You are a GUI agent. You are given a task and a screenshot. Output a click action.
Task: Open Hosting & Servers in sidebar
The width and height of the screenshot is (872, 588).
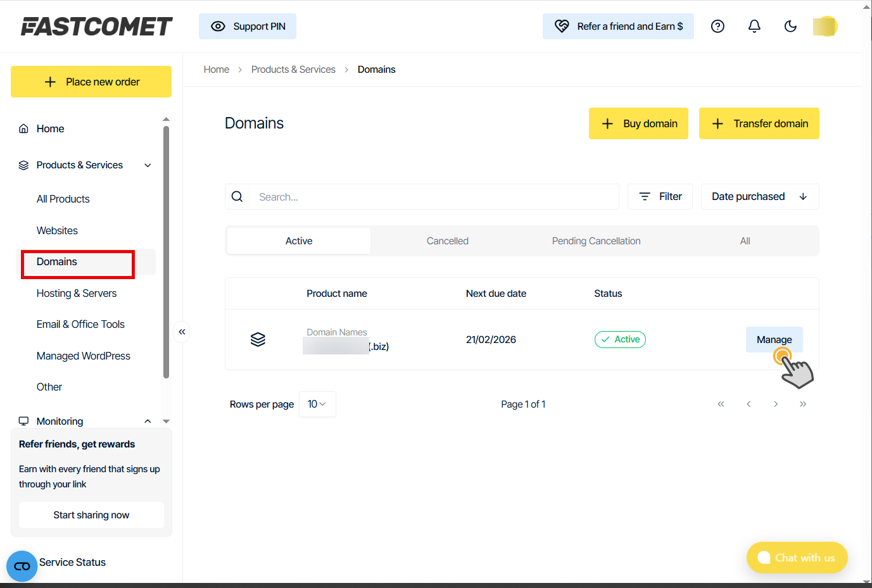(77, 293)
